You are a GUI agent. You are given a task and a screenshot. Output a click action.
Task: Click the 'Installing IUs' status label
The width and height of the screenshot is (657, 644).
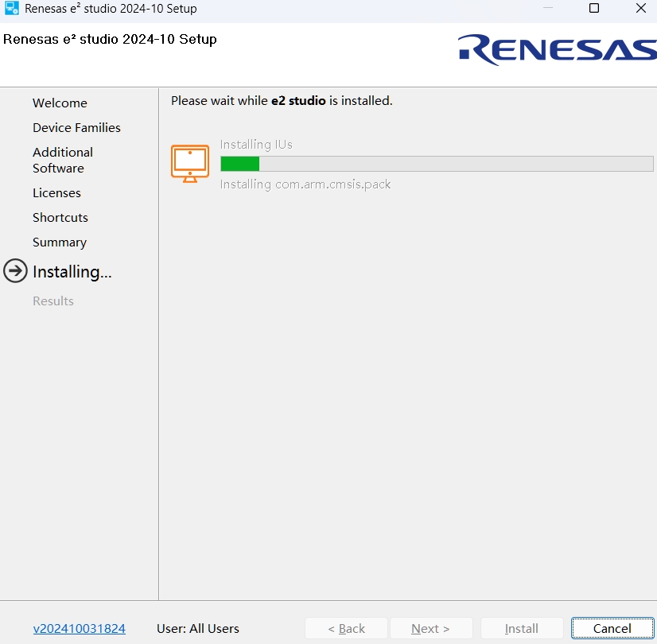tap(256, 145)
